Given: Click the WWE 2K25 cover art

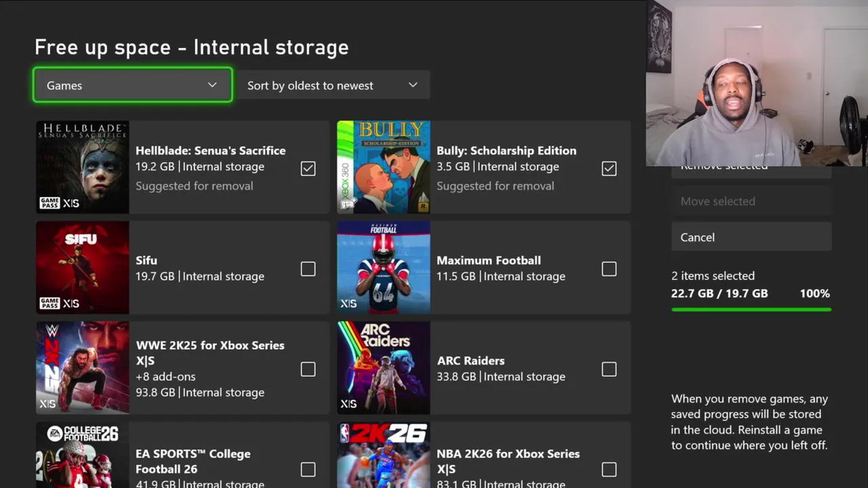Looking at the screenshot, I should [x=82, y=367].
